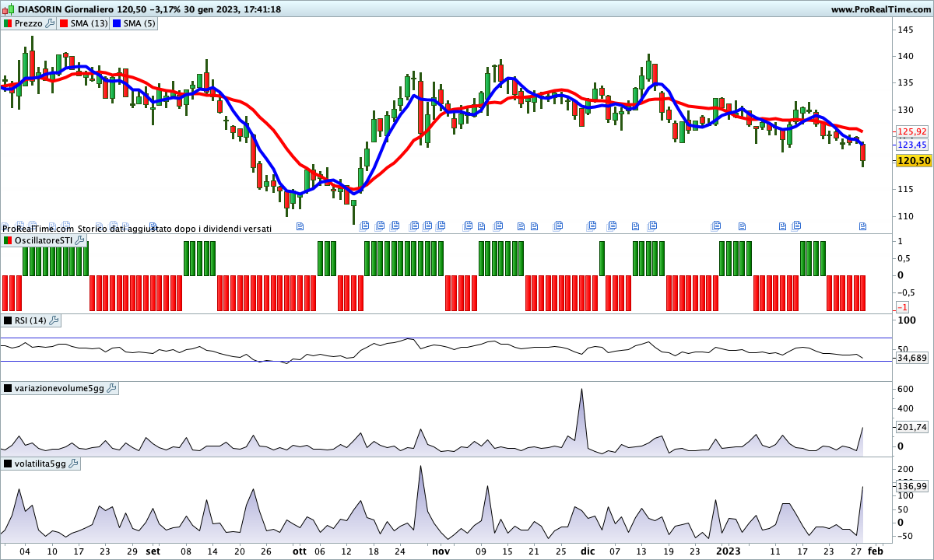Select the RSI (14) panel label
934x560 pixels.
point(31,320)
